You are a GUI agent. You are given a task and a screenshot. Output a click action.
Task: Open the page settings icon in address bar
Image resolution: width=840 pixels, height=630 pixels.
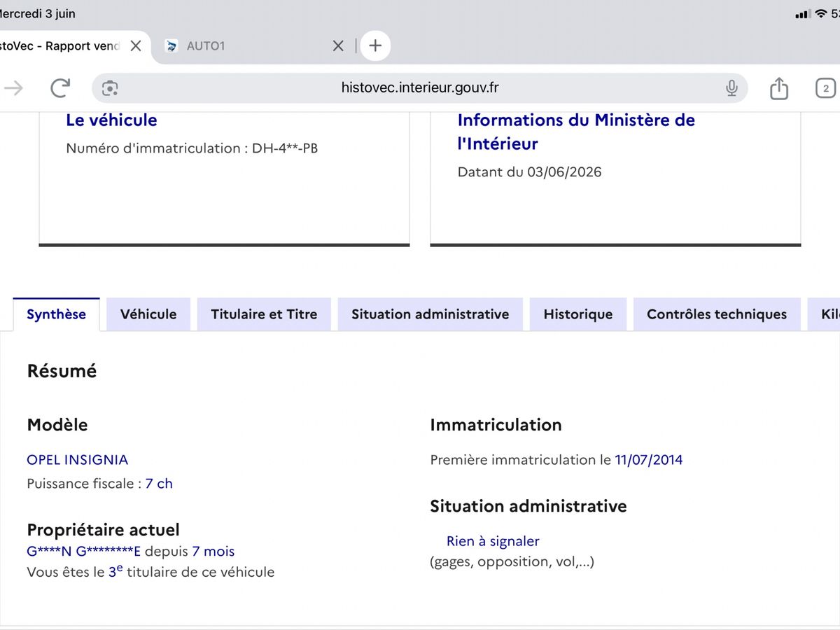(x=110, y=87)
